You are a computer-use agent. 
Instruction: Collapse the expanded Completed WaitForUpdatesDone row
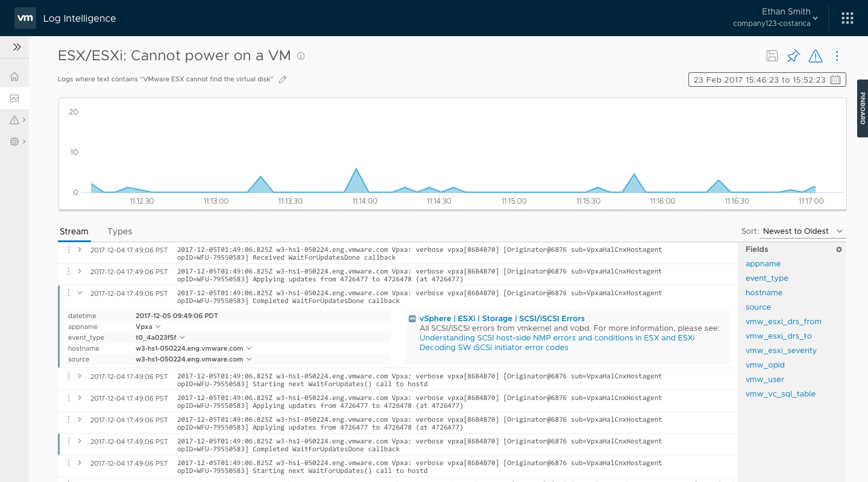click(80, 293)
